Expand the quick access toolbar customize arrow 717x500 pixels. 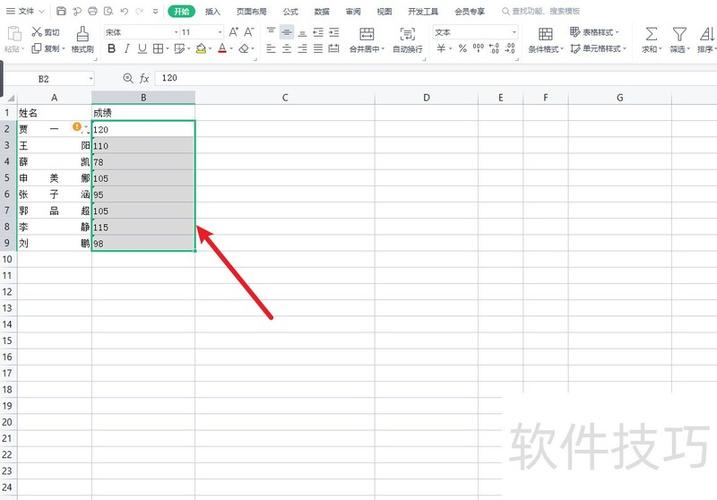tap(155, 11)
